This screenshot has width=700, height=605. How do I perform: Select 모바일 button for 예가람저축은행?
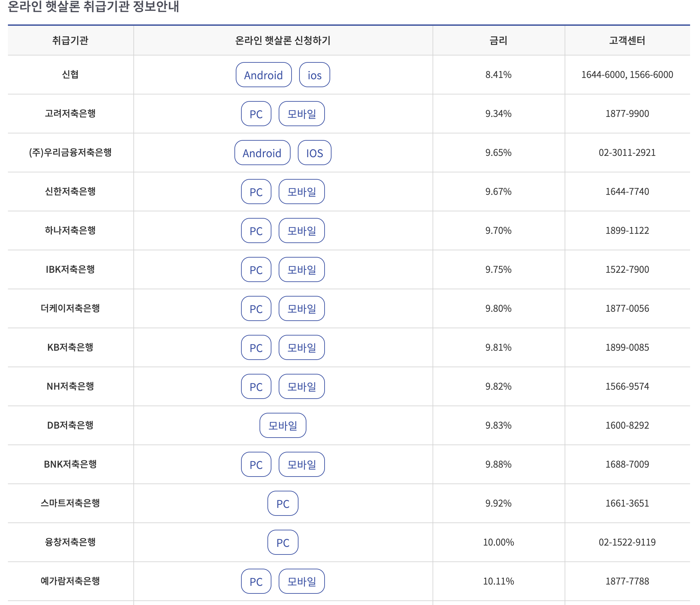tap(301, 581)
